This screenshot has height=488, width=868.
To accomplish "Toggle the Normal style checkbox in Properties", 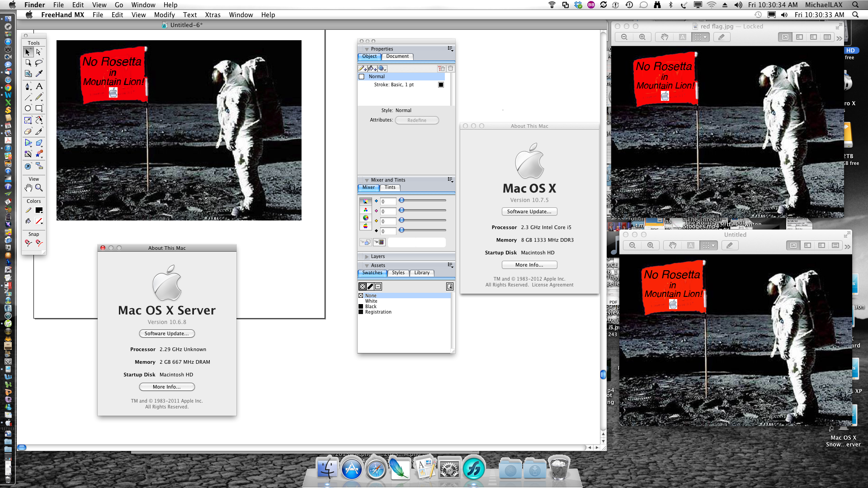I will point(362,77).
